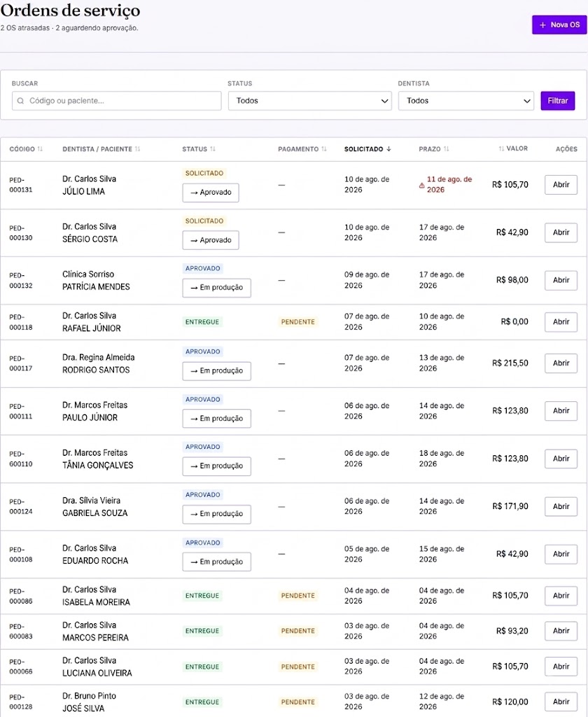
Task: Click code PED-000131
Action: pyautogui.click(x=21, y=185)
